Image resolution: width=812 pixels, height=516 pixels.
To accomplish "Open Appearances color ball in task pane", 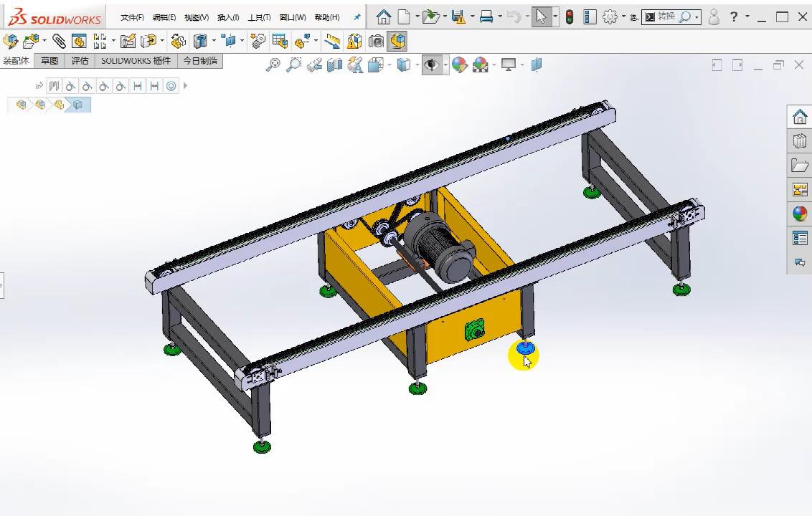I will (800, 214).
